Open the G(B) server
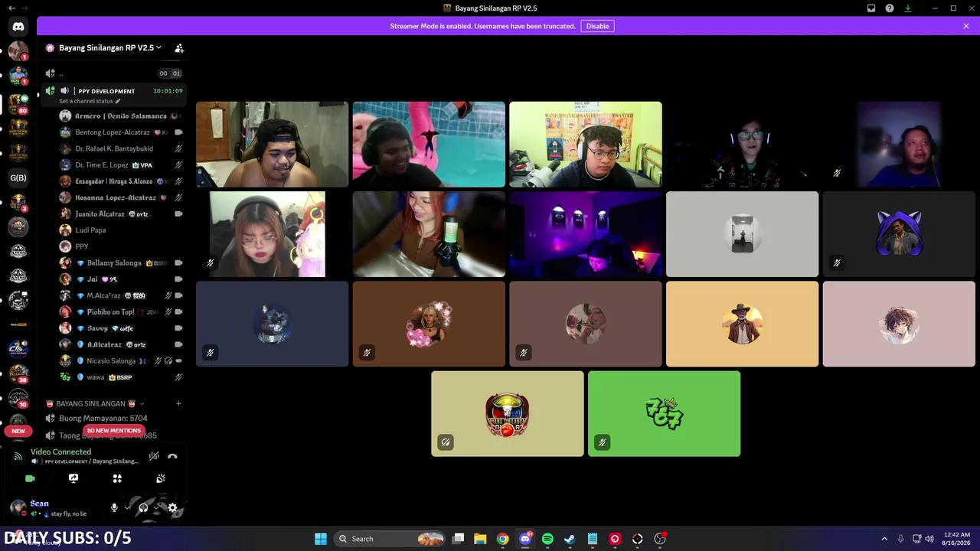This screenshot has height=551, width=980. (18, 178)
